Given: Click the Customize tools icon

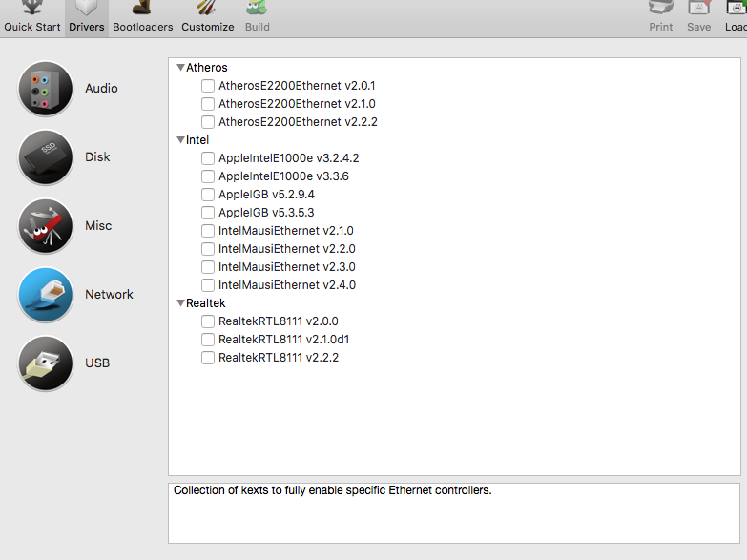Looking at the screenshot, I should click(x=207, y=7).
